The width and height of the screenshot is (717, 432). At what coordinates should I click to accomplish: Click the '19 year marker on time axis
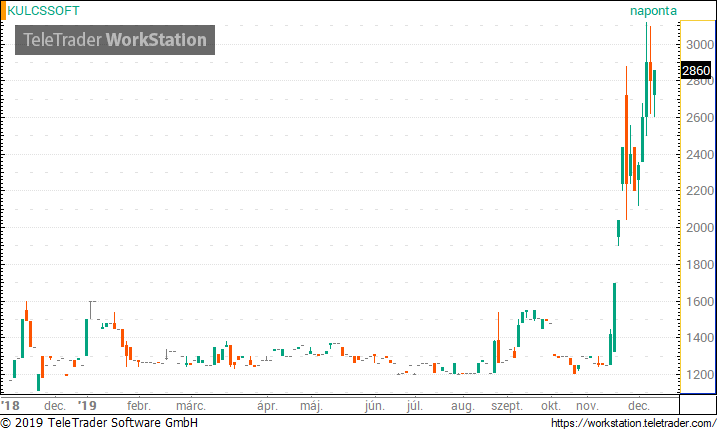[x=87, y=405]
